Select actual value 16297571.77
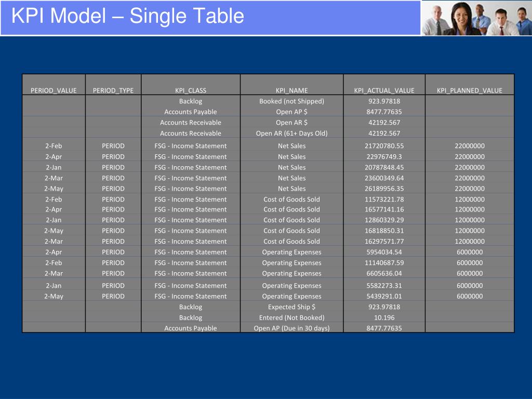Viewport: 532px width, 399px height. [x=384, y=242]
